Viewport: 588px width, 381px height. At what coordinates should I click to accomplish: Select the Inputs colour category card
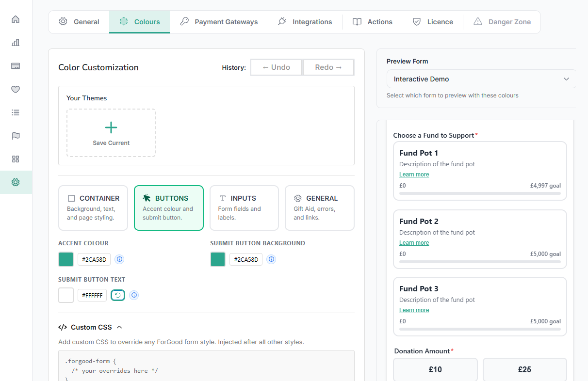pyautogui.click(x=244, y=208)
